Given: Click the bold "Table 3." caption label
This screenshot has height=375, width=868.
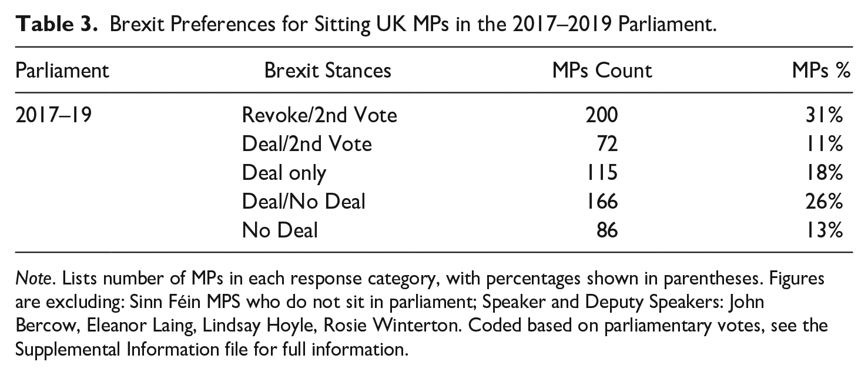Looking at the screenshot, I should (55, 26).
